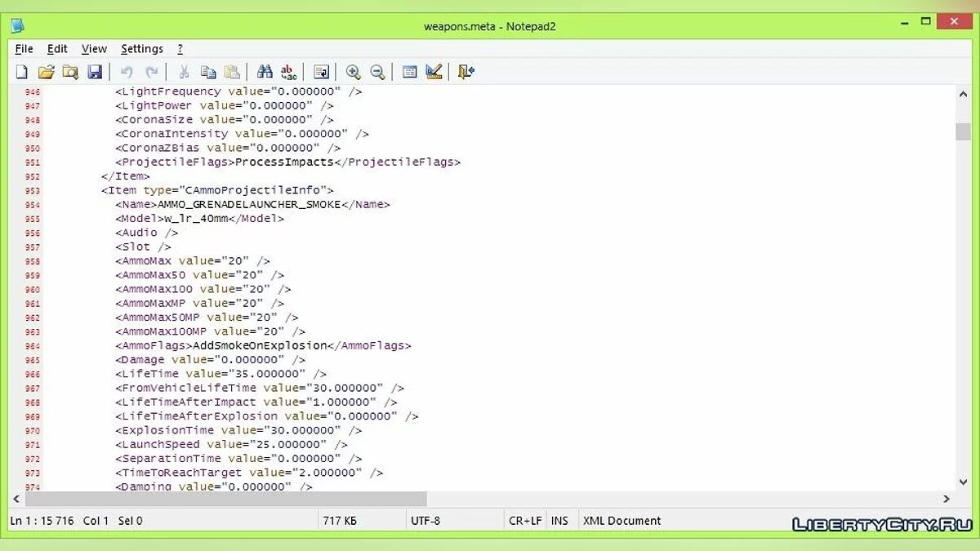Click the Browse files toolbar icon
980x551 pixels.
point(70,72)
